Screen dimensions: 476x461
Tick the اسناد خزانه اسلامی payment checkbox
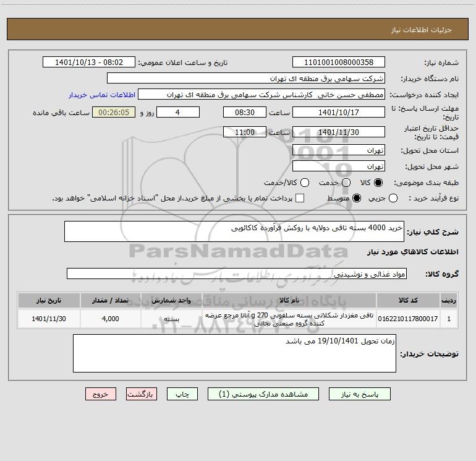300,198
